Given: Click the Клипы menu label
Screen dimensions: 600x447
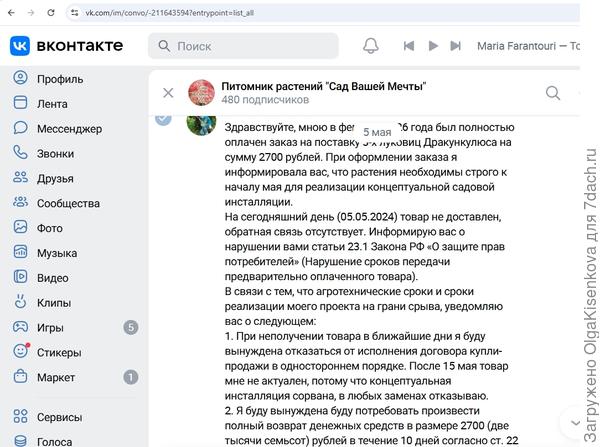Looking at the screenshot, I should [x=54, y=303].
